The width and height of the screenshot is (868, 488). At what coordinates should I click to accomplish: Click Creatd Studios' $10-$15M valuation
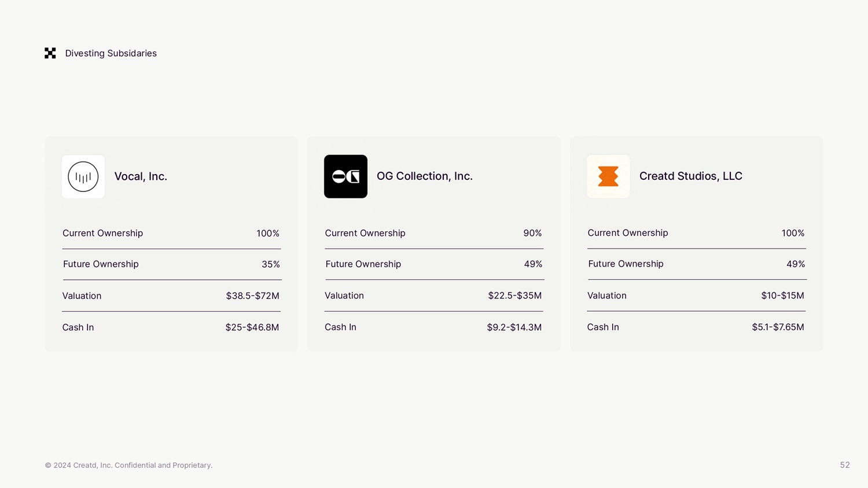pyautogui.click(x=782, y=295)
